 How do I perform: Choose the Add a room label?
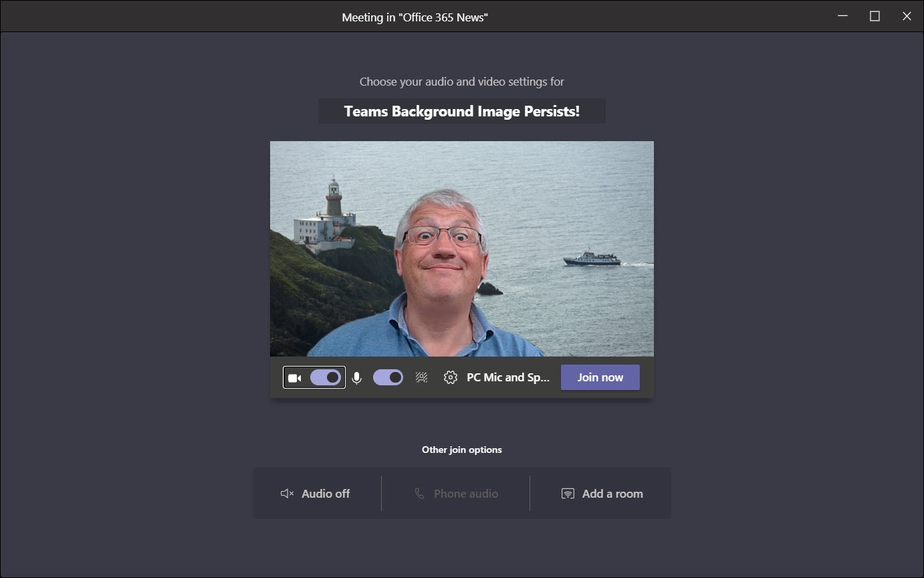click(612, 494)
